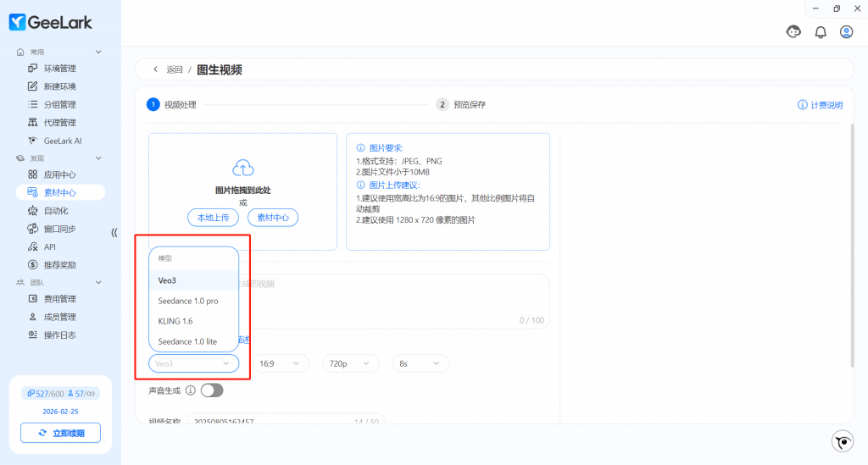The width and height of the screenshot is (868, 465).
Task: Click the cloud upload icon
Action: tap(242, 168)
